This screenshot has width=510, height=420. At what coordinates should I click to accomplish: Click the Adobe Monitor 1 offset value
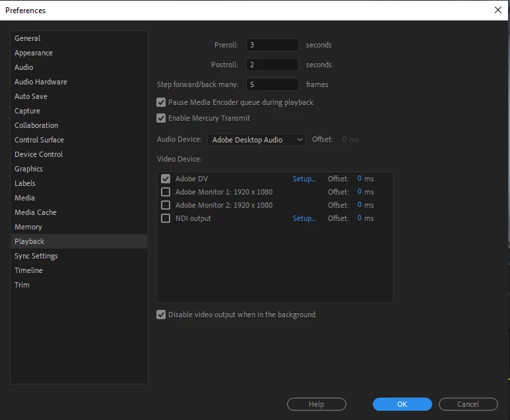(360, 192)
